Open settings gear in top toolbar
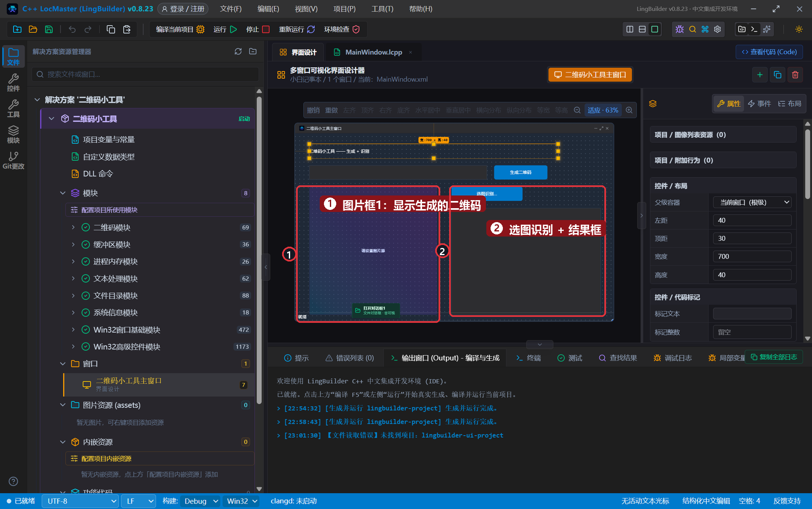 tap(718, 29)
